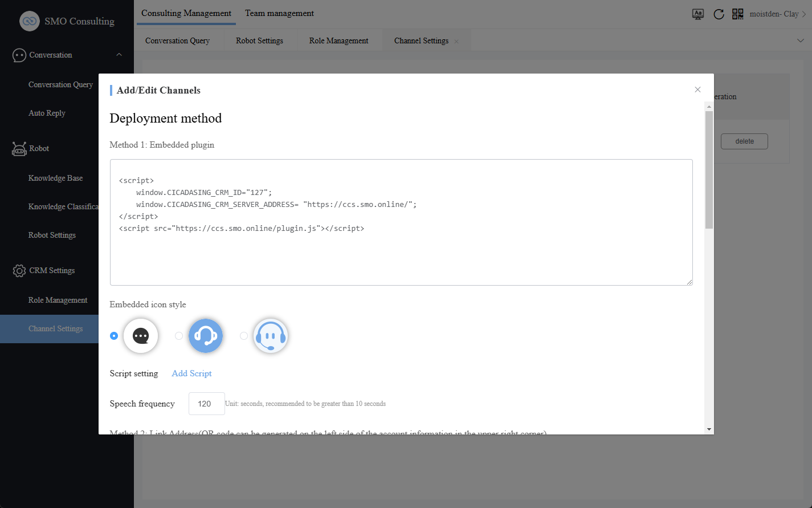
Task: Click the 'Add/Edit Channels' dialog title
Action: (158, 90)
